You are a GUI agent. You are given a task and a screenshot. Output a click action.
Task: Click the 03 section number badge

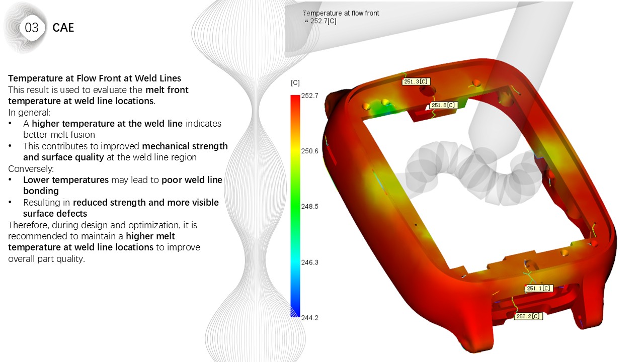[31, 28]
